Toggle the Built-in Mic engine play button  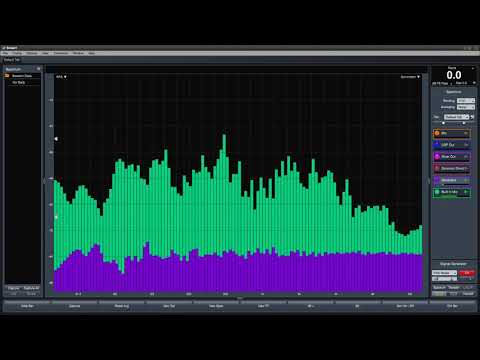466,192
